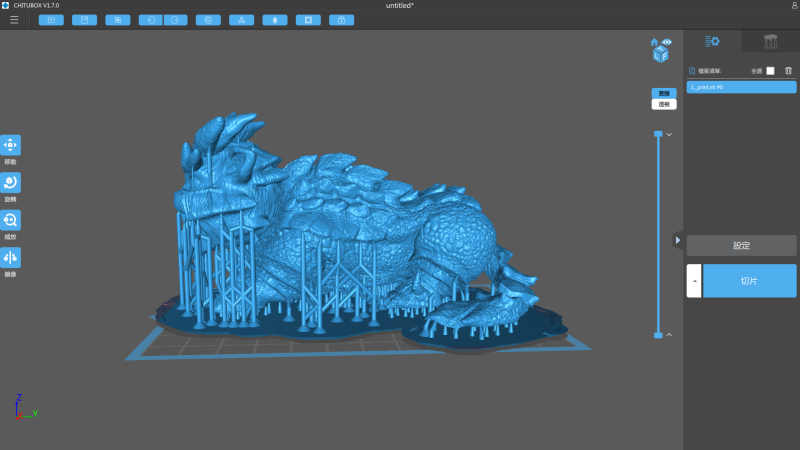This screenshot has height=450, width=800.
Task: Check the select all (全選) checkbox
Action: [770, 71]
